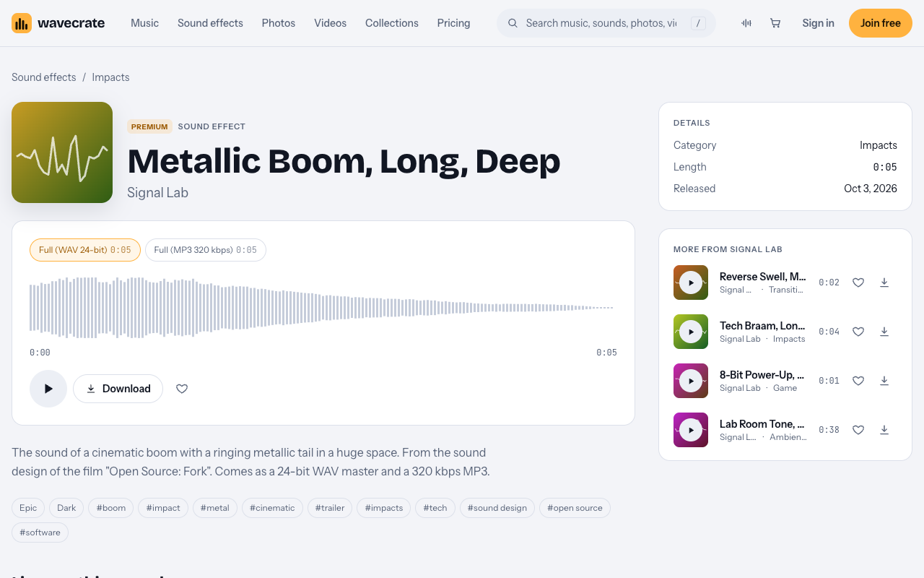Viewport: 924px width, 578px height.
Task: Filter by the Dark tag
Action: (x=66, y=508)
